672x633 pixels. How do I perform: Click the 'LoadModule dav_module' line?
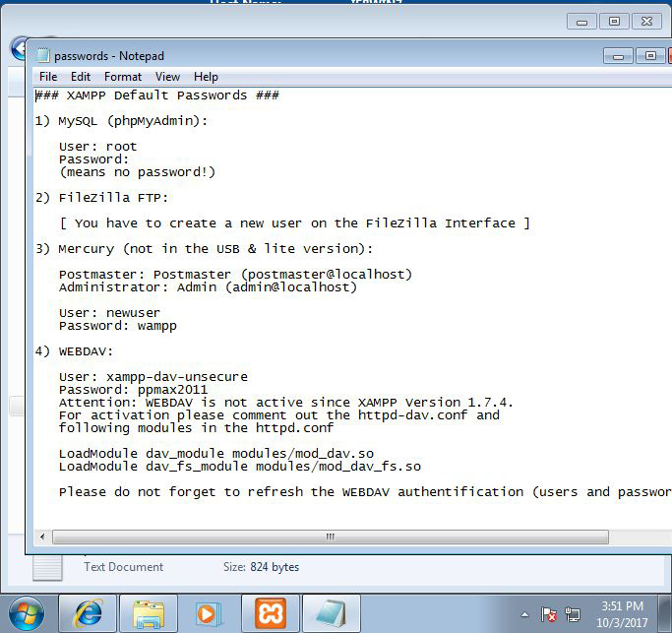[216, 454]
